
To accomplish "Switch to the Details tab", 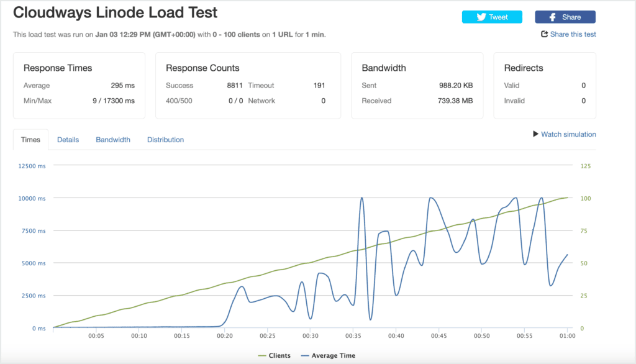I will (68, 140).
